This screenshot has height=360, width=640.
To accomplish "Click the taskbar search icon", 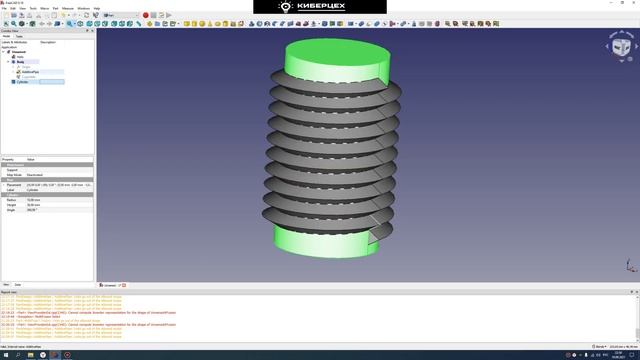I will click(18, 355).
